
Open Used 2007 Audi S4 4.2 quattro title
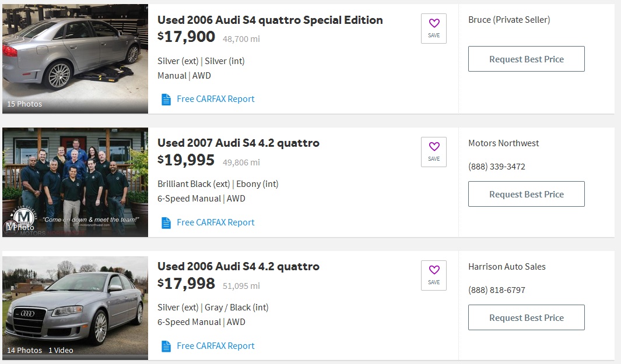tap(238, 143)
